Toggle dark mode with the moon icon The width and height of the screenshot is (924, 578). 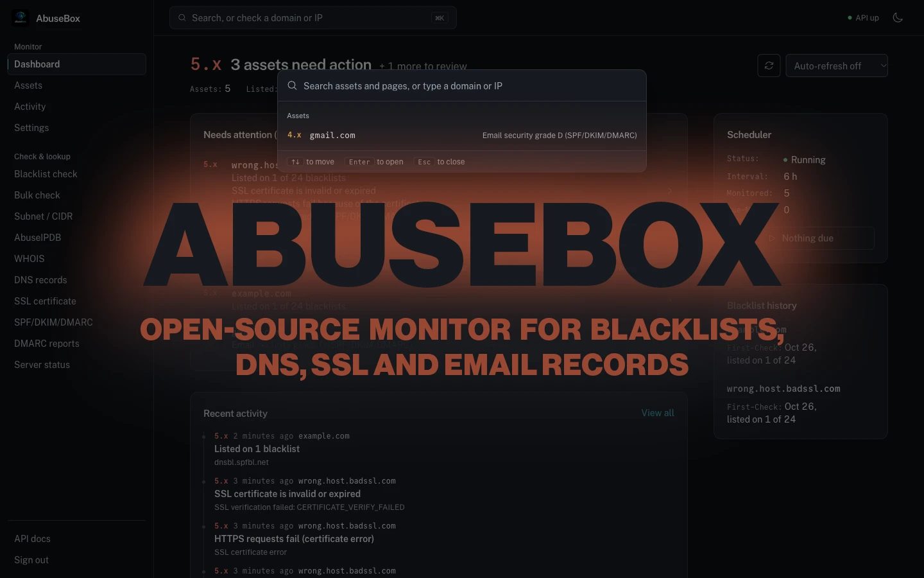(x=898, y=18)
